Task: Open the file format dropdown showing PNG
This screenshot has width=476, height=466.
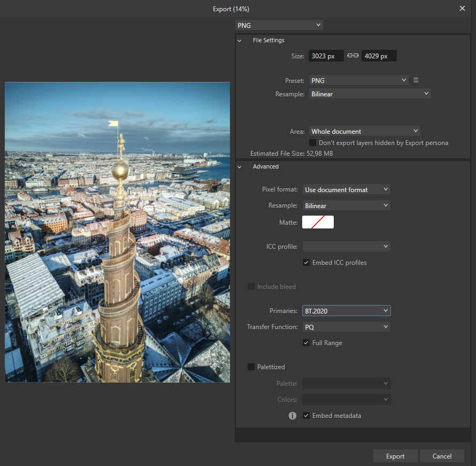Action: click(279, 25)
